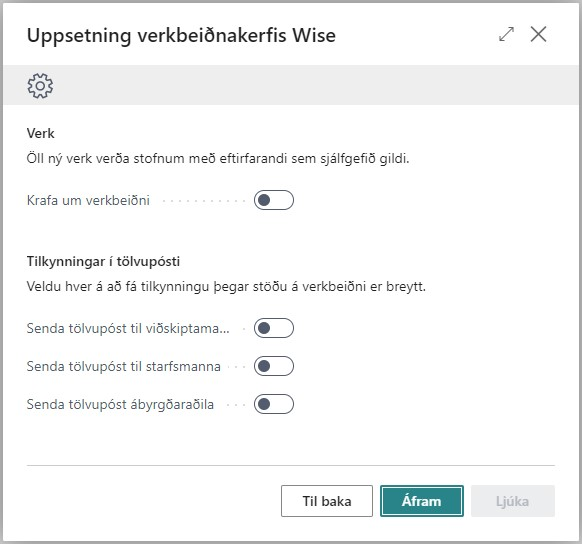Click the dialog title Uppsetning verkbeiðnakerfis Wise
582x544 pixels.
tap(181, 36)
